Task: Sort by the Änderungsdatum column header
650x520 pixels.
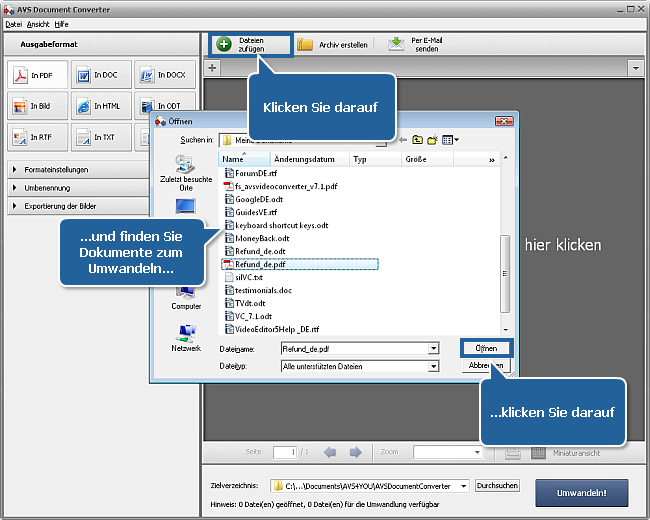Action: click(x=309, y=159)
